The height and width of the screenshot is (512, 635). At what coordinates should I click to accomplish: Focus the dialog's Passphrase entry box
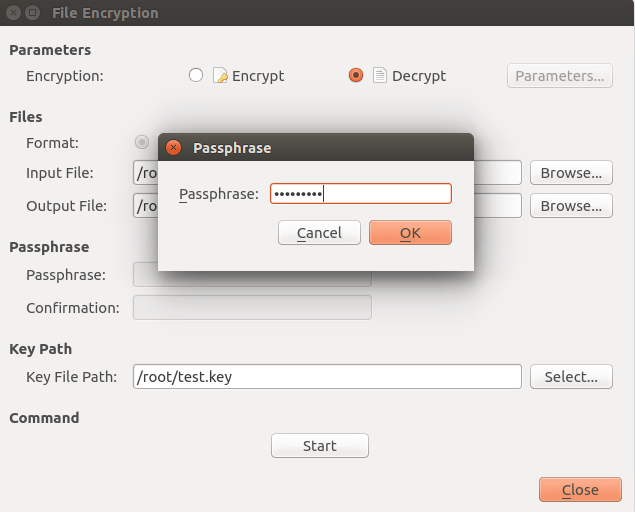[361, 194]
